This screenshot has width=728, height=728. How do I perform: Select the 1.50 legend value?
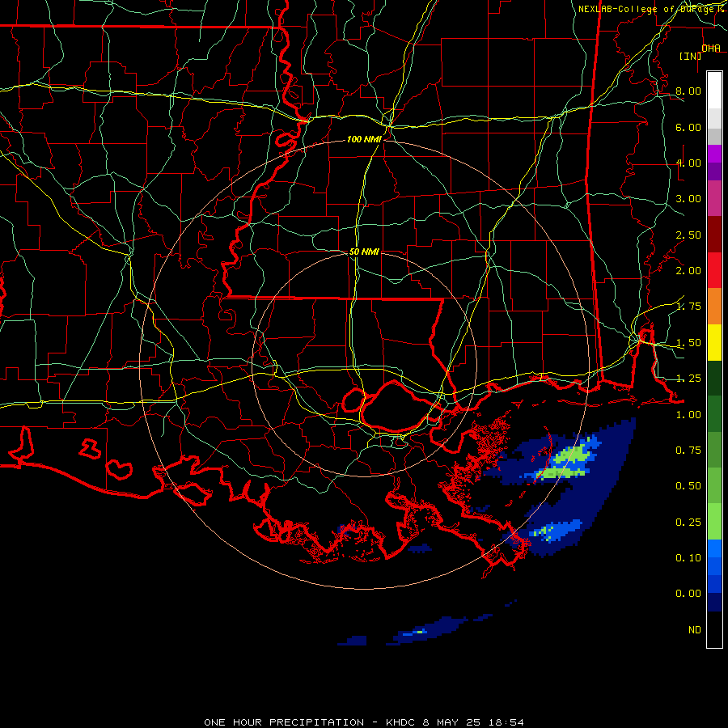click(688, 343)
